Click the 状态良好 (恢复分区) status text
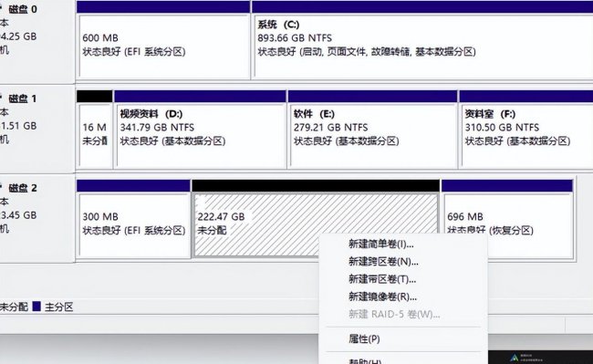This screenshot has height=364, width=593. pos(490,230)
